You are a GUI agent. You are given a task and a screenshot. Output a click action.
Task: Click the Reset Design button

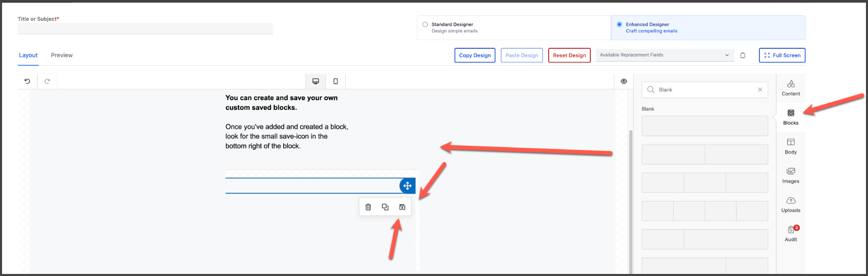pos(569,56)
